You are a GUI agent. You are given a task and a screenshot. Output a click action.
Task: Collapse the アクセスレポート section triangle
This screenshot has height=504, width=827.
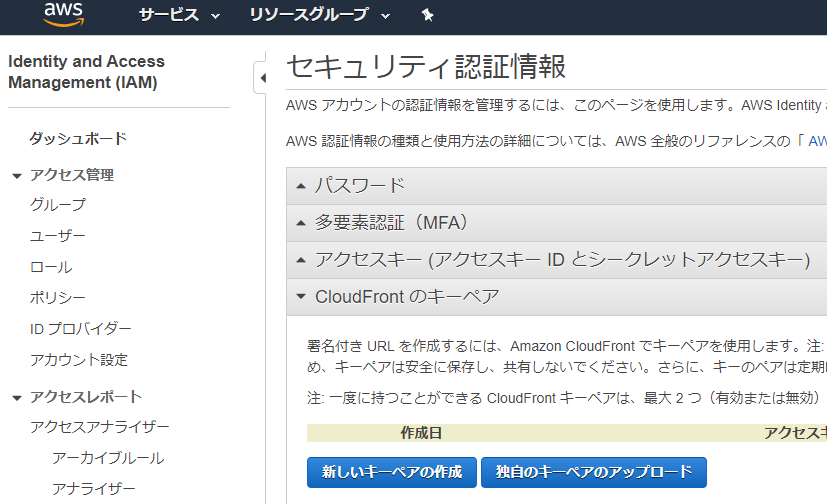coord(17,398)
